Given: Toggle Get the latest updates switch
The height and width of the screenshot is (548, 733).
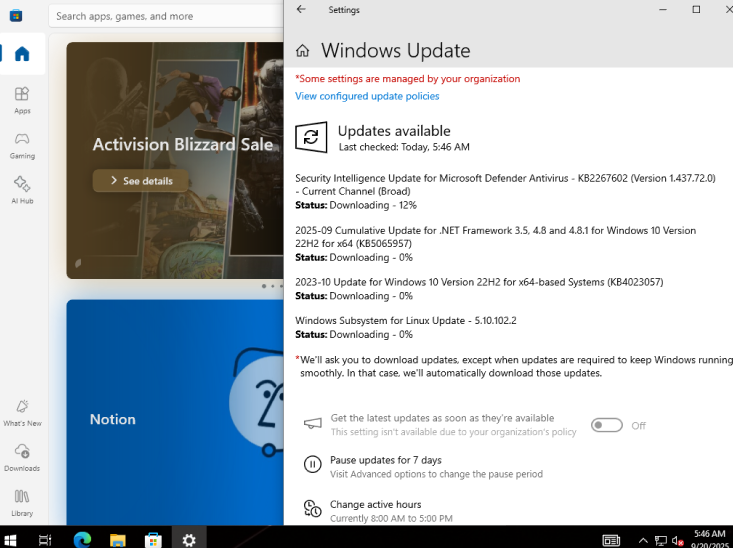Looking at the screenshot, I should 606,425.
